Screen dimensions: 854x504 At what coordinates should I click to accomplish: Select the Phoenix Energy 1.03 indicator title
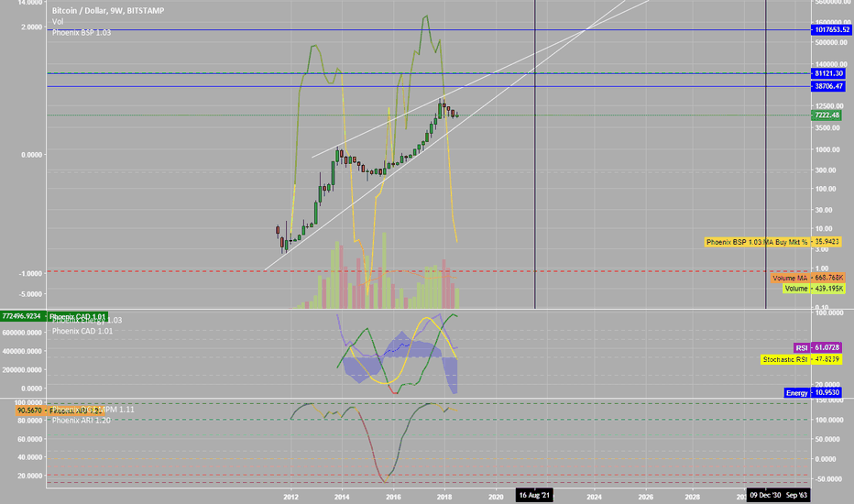[x=87, y=321]
